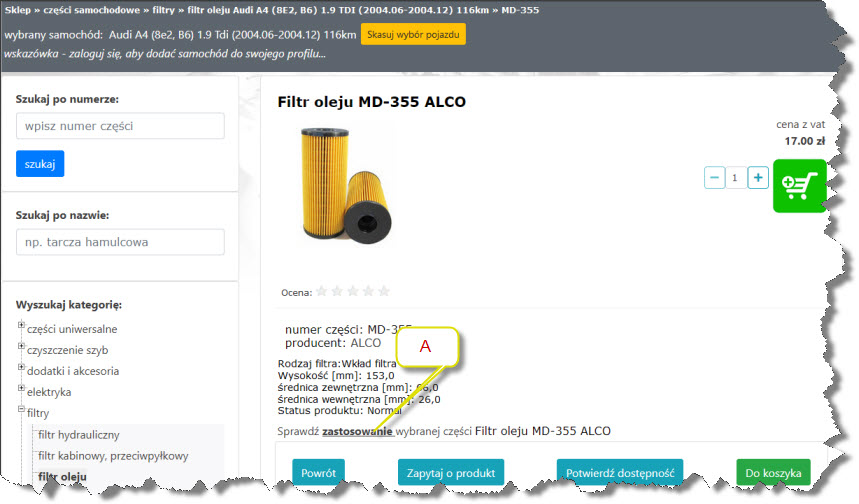Click Potwierdź dostępność button

[620, 473]
